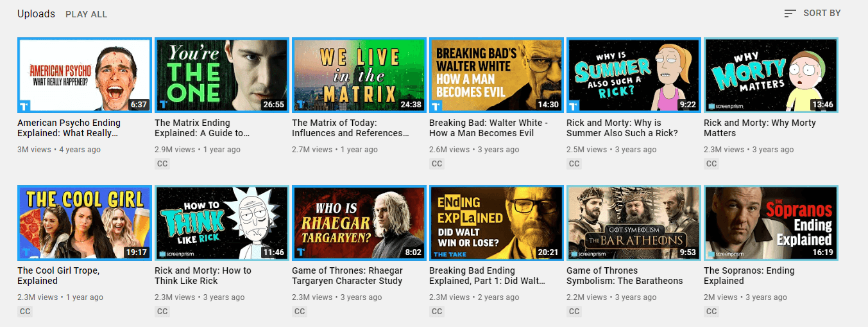The image size is (868, 327).
Task: Click CC badge under Rhaegar Targaryen Character Study
Action: pos(300,312)
